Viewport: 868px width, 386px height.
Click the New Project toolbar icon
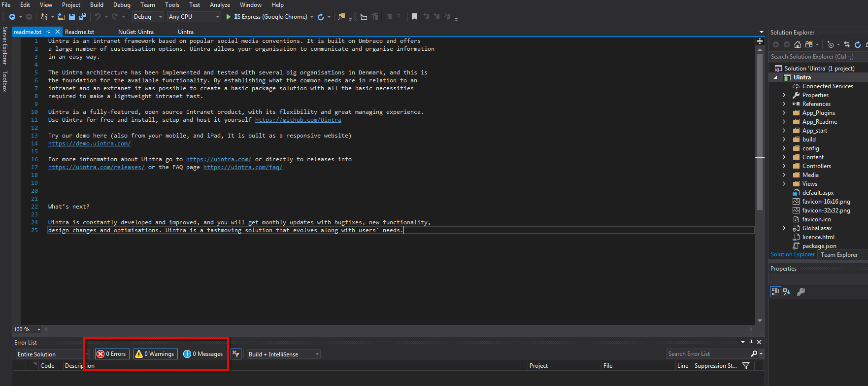44,17
